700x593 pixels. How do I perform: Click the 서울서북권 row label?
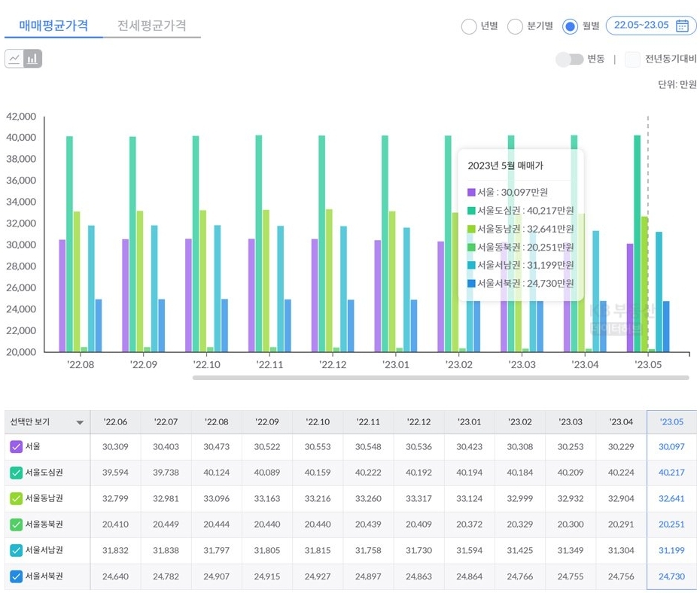pos(44,576)
